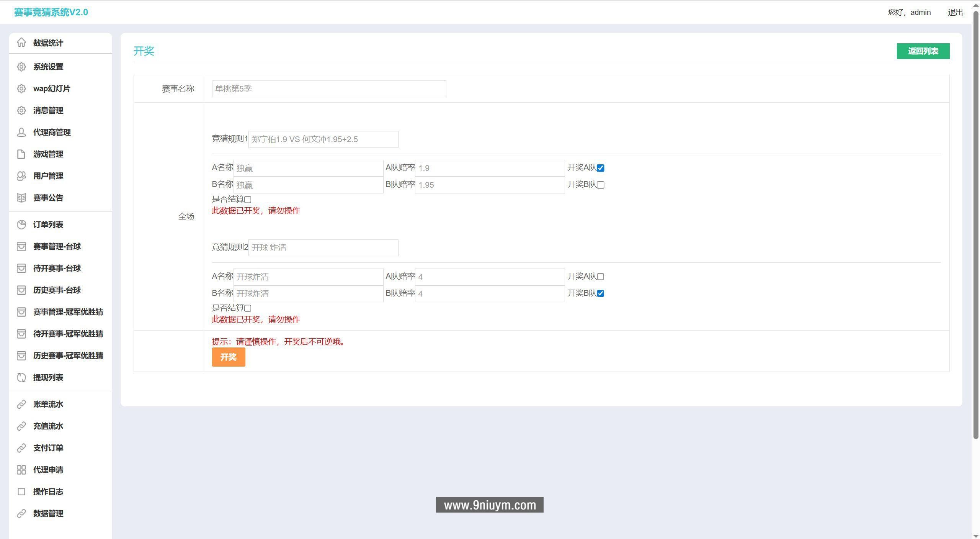Image resolution: width=980 pixels, height=539 pixels.
Task: Click the 赛事名称 input field
Action: (329, 89)
